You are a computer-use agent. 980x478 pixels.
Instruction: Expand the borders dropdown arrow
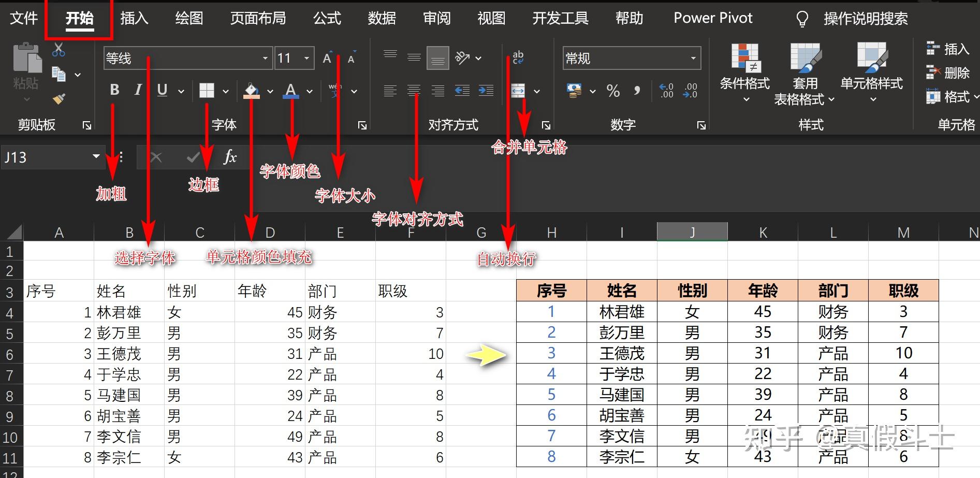pos(226,91)
